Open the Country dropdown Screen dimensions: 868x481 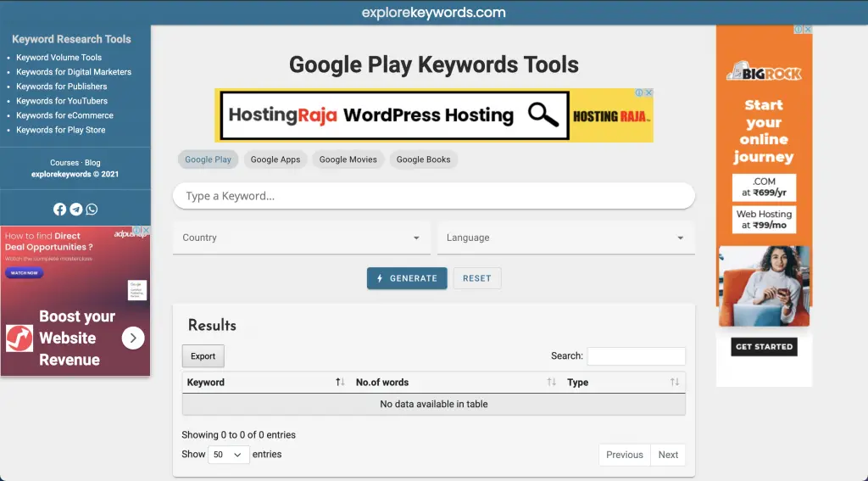coord(301,238)
